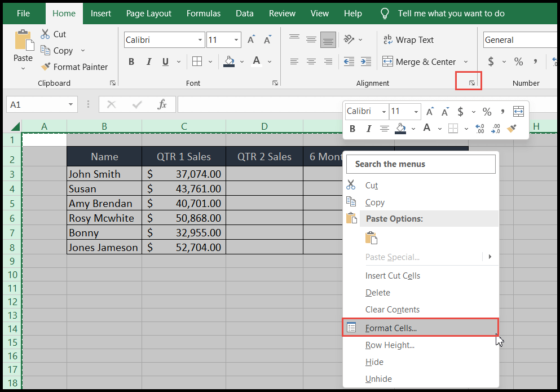Viewport: 560px width, 392px height.
Task: Click the Search the menus field
Action: 421,164
